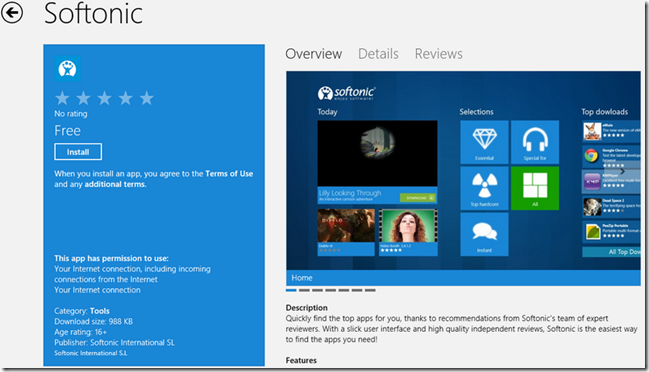Screen dimensions: 649x372
Task: Open the additional terms link
Action: (115, 184)
